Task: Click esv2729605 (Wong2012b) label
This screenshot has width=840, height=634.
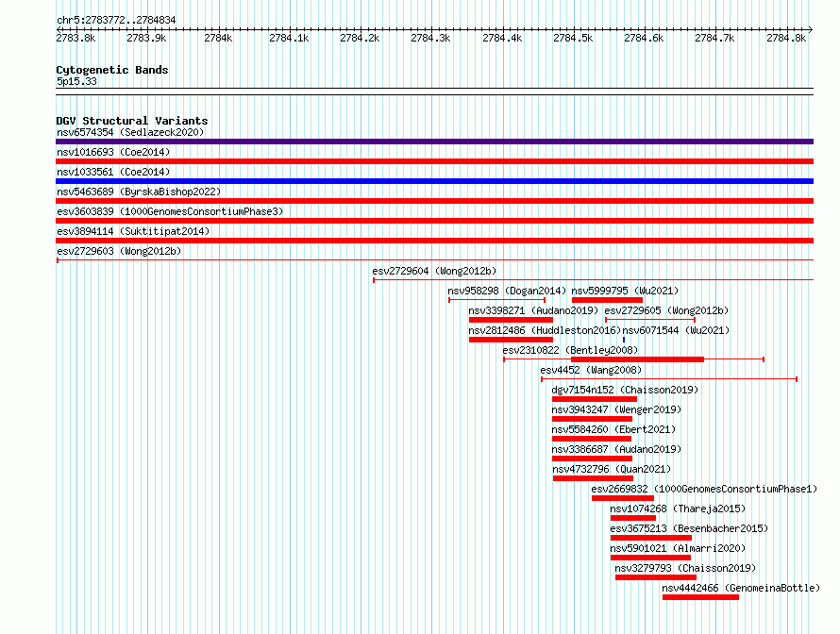Action: pyautogui.click(x=666, y=310)
